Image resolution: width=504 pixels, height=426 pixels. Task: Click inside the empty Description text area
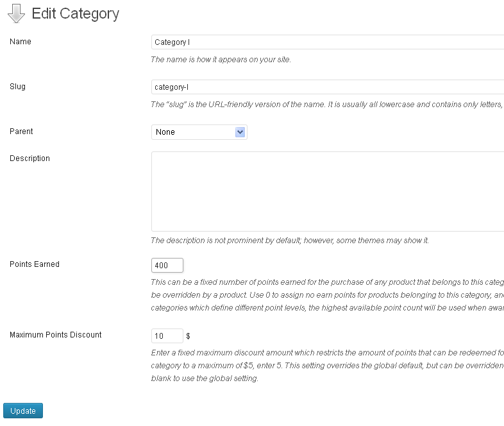pos(327,191)
